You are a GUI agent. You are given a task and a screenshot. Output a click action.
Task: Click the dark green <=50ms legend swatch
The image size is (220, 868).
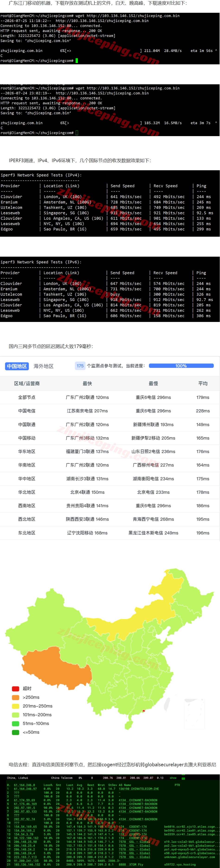coord(16,732)
